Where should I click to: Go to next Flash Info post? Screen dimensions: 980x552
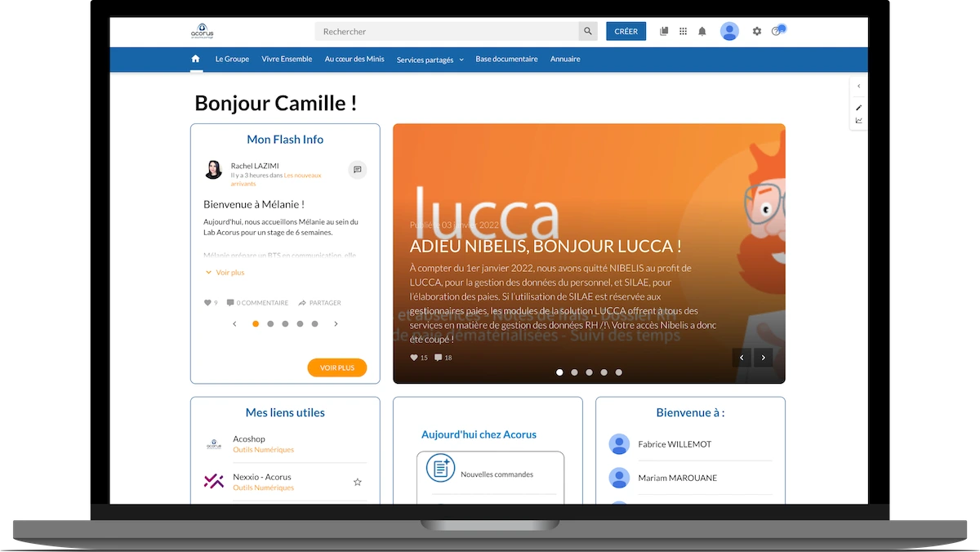pyautogui.click(x=336, y=324)
